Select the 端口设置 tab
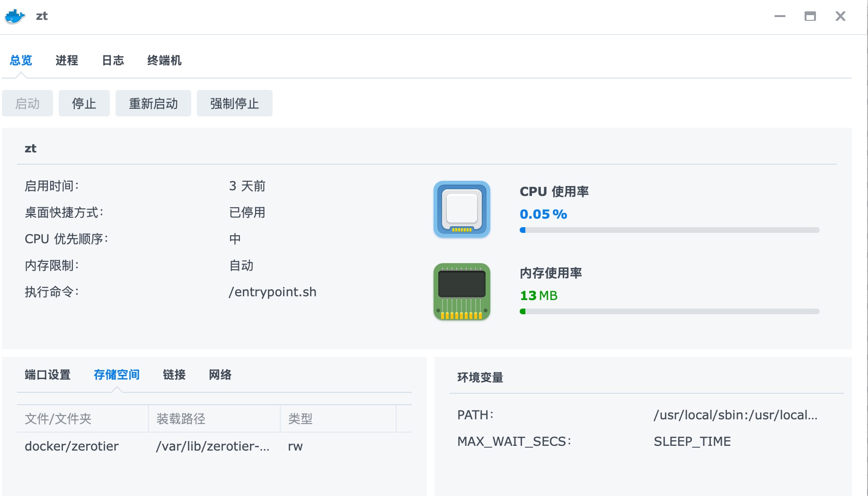Screen dimensions: 868x496 coord(47,375)
